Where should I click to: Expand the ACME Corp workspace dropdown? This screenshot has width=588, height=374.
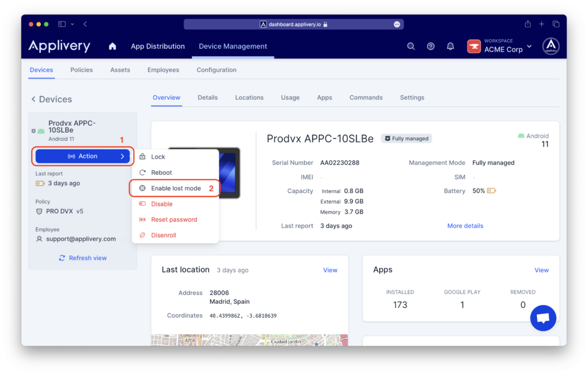coord(529,47)
